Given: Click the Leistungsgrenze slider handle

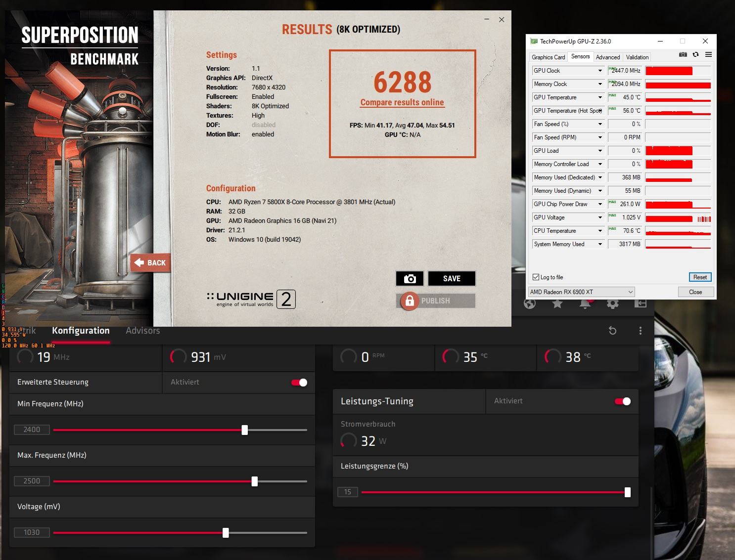Looking at the screenshot, I should (628, 492).
